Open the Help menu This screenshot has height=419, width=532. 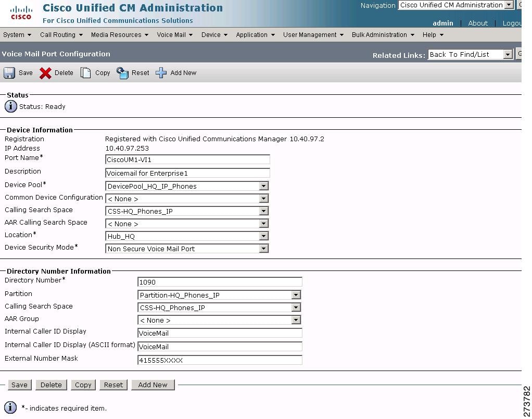point(433,34)
